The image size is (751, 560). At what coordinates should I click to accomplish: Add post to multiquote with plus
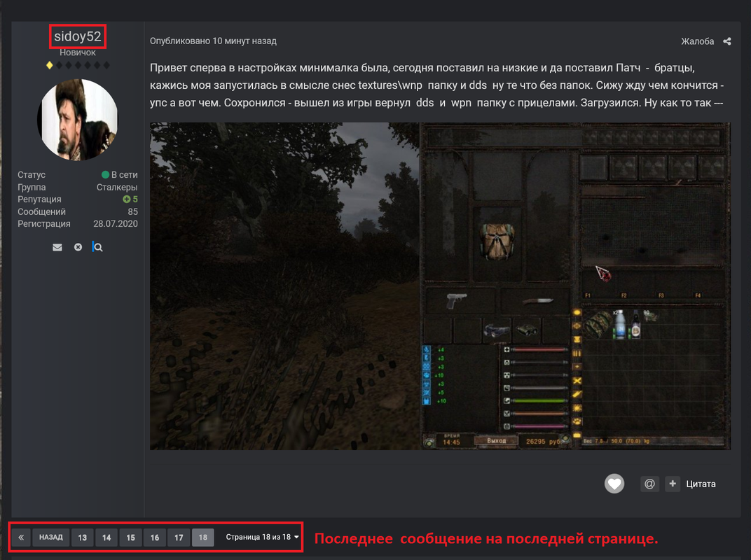pos(673,484)
